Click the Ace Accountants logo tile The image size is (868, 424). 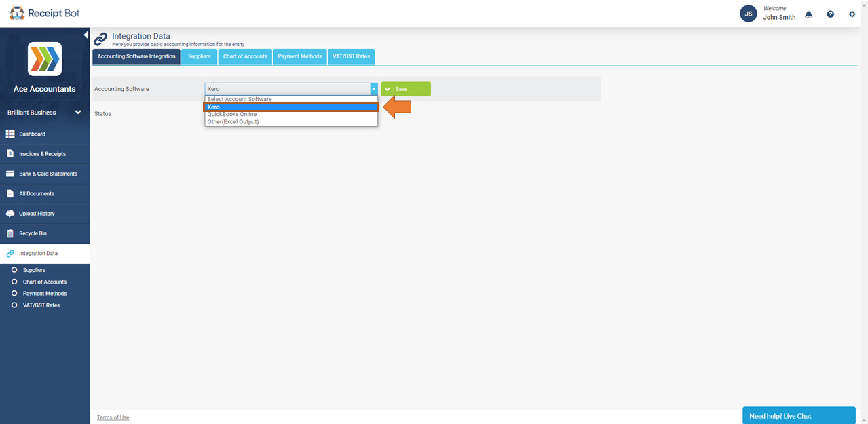(x=45, y=59)
